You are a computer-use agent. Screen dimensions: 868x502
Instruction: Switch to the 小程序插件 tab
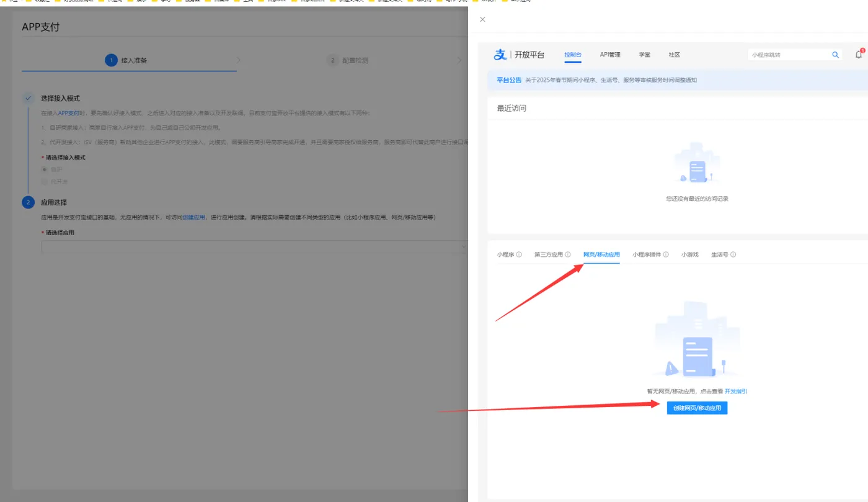pyautogui.click(x=647, y=254)
